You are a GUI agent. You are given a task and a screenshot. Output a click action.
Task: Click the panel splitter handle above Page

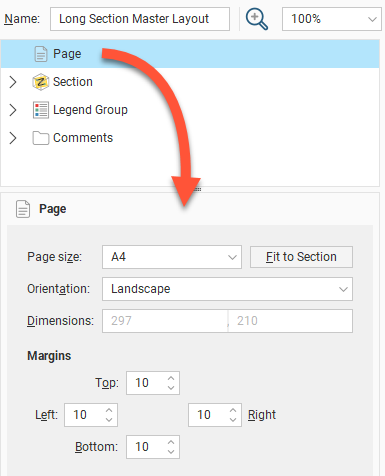[198, 189]
